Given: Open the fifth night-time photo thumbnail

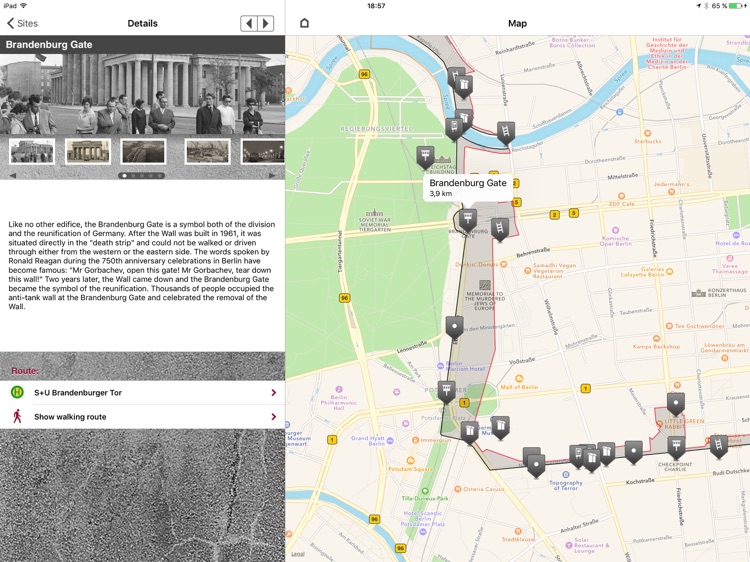Looking at the screenshot, I should [x=263, y=151].
